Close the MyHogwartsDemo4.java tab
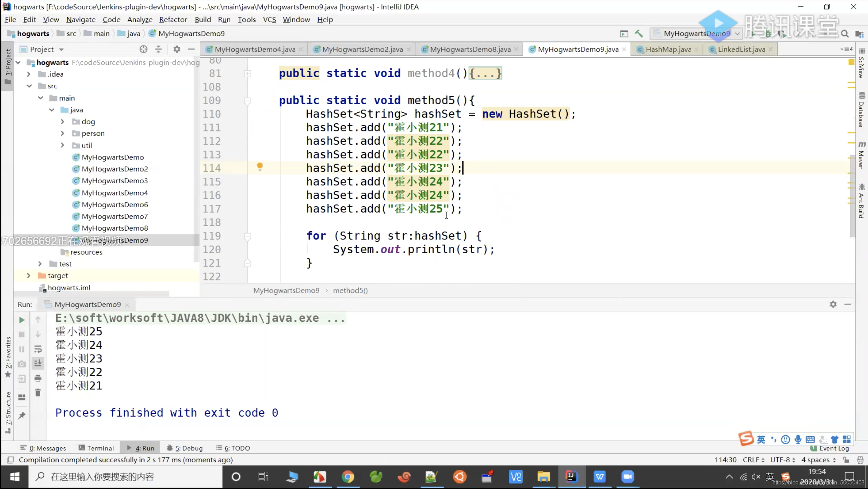Viewport: 868px width, 489px height. pos(301,49)
